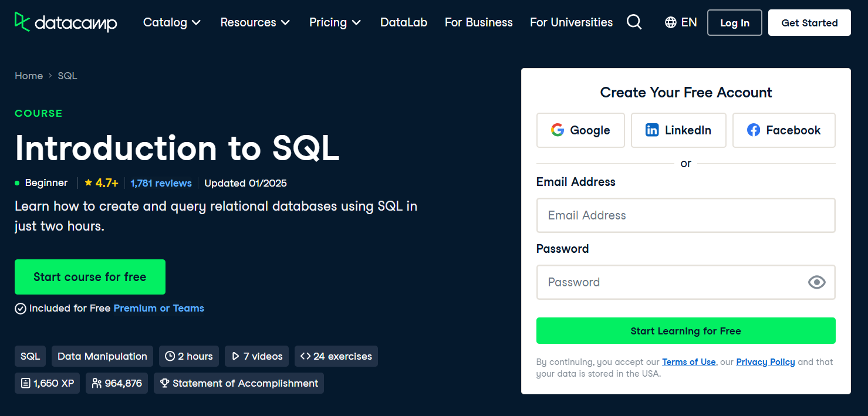The width and height of the screenshot is (868, 416).
Task: Sign up with LinkedIn button
Action: click(678, 130)
